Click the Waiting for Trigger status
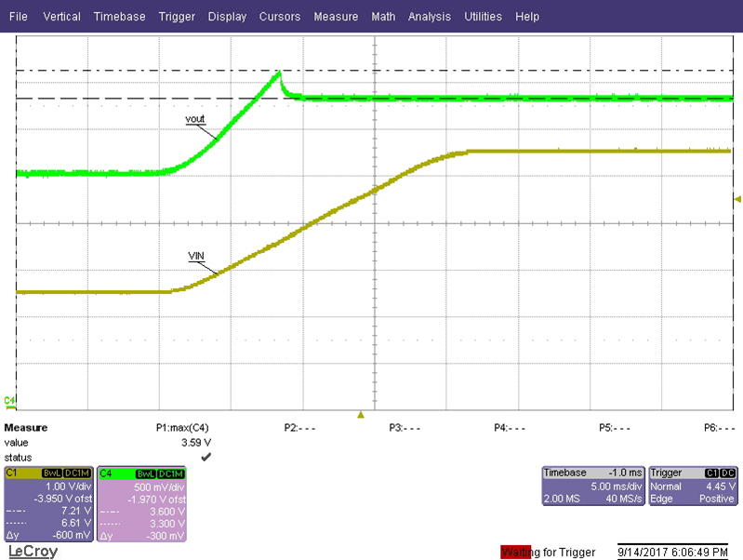This screenshot has height=560, width=743. pyautogui.click(x=548, y=552)
